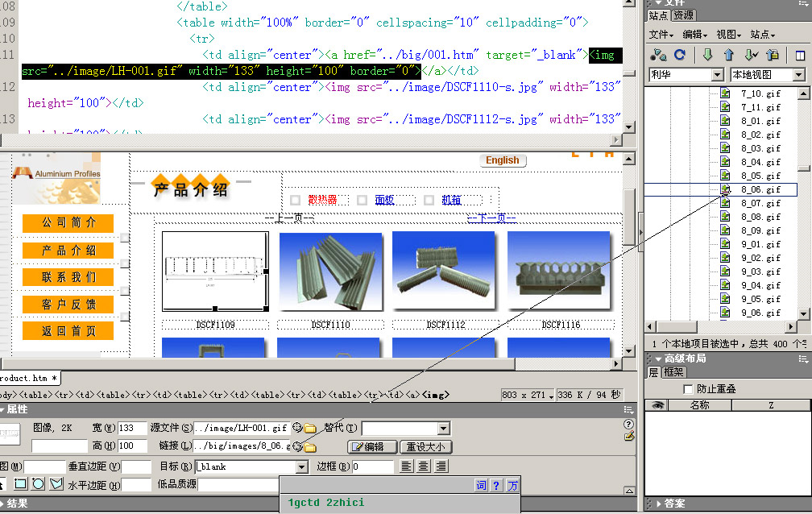Click file list scrollbar down arrow
Screen dimensions: 812x514
pos(803,313)
